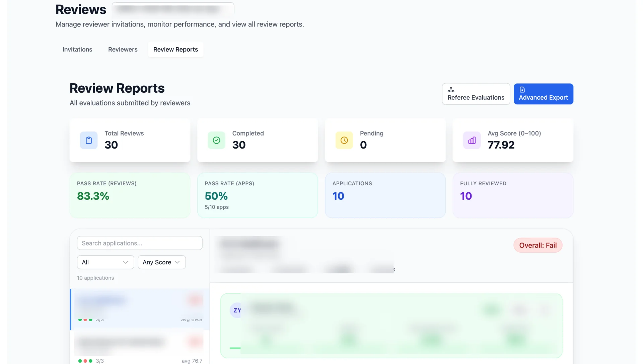
Task: Select the application with avg 76.7
Action: (140, 347)
